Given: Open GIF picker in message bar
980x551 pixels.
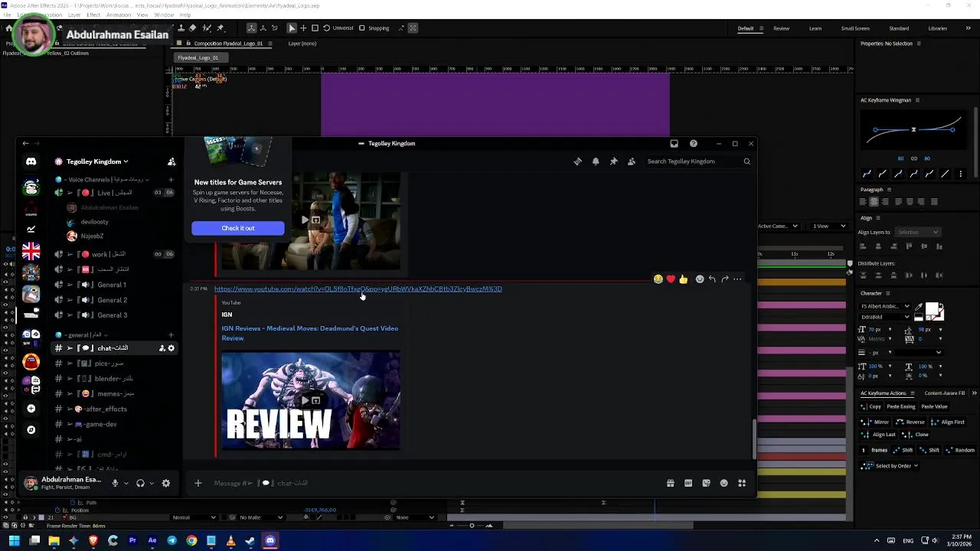Looking at the screenshot, I should pyautogui.click(x=688, y=483).
